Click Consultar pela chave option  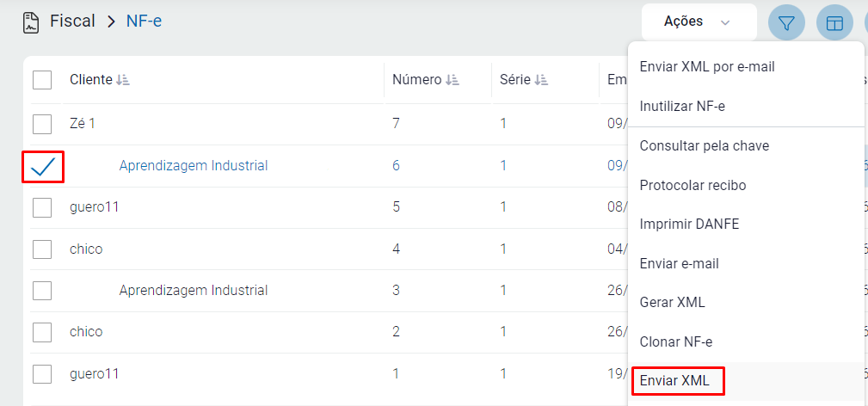704,146
